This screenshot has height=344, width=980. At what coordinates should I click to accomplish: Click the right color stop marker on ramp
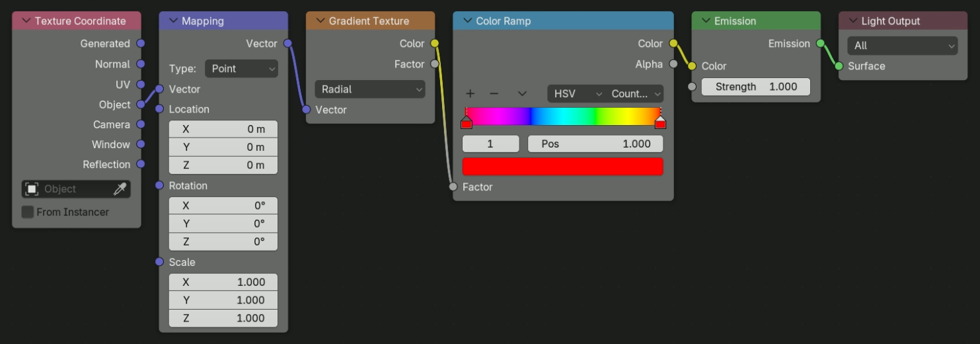point(660,122)
